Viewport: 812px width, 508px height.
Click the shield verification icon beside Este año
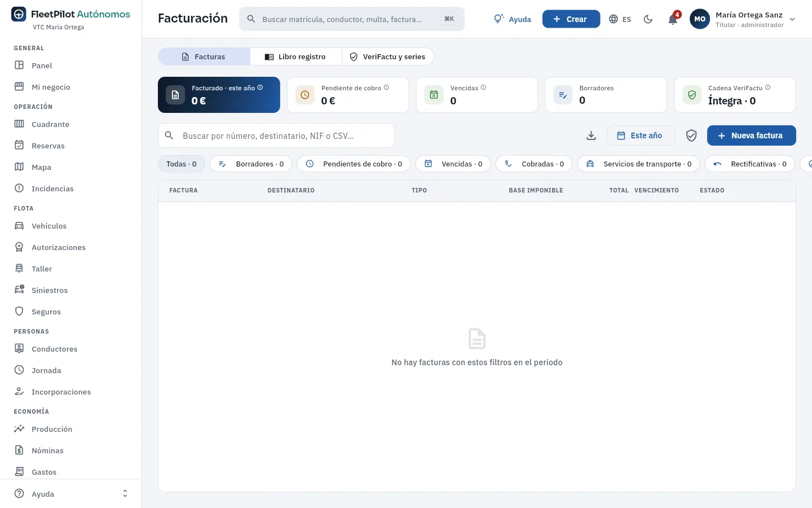(691, 135)
